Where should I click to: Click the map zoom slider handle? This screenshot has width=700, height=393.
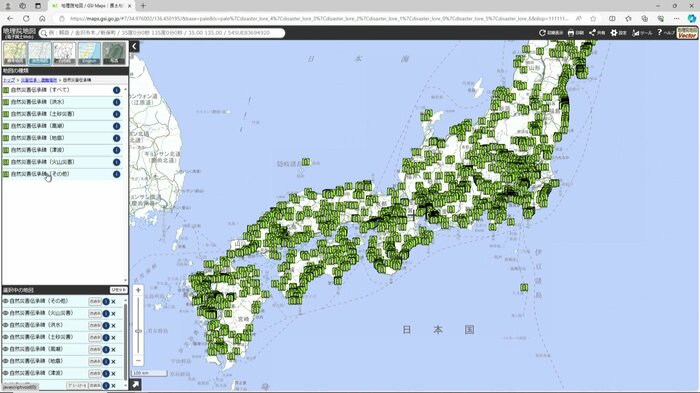(138, 331)
